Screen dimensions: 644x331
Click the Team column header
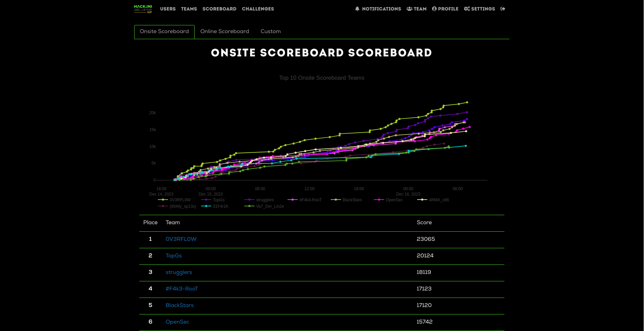tap(172, 223)
